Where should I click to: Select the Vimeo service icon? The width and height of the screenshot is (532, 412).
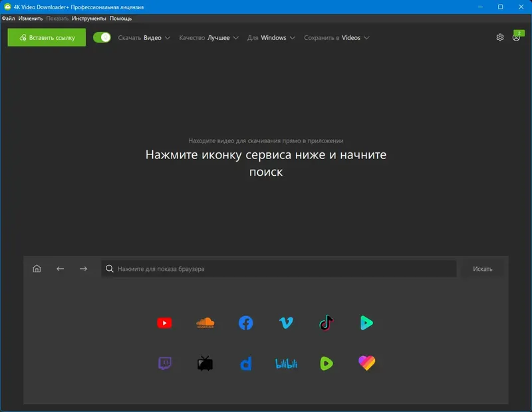click(285, 323)
